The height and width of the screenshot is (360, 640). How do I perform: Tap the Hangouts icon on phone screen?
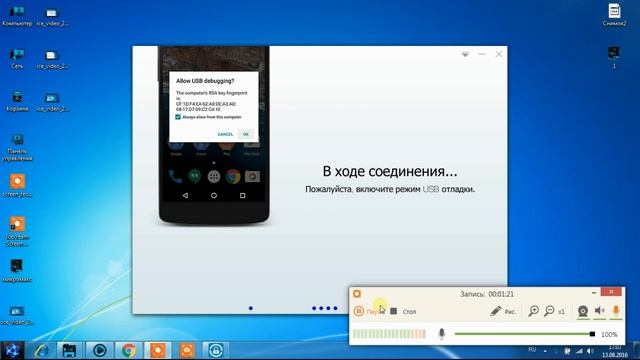pyautogui.click(x=195, y=176)
